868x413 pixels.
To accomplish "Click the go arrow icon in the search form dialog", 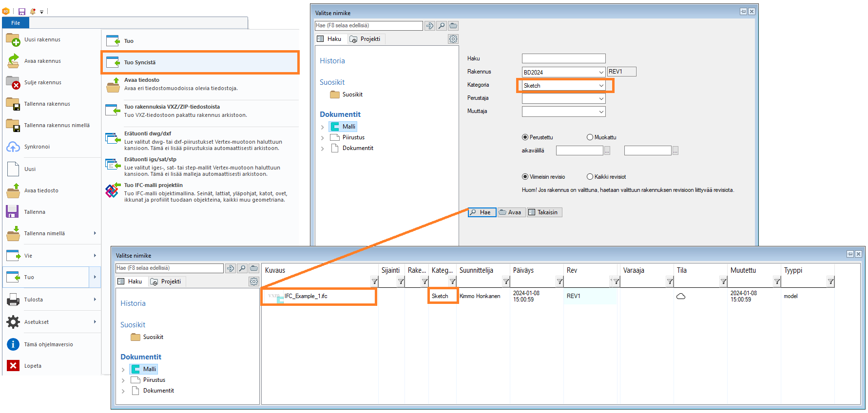I will point(429,26).
